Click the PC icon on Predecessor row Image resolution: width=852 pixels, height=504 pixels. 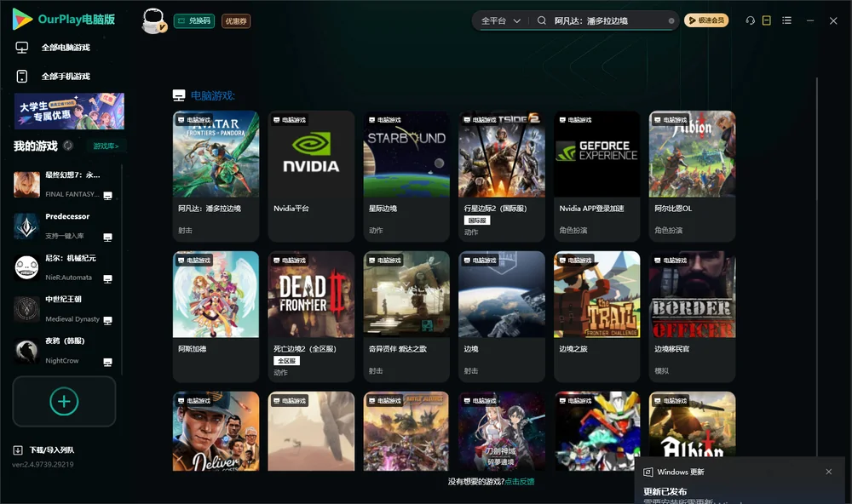coord(107,238)
